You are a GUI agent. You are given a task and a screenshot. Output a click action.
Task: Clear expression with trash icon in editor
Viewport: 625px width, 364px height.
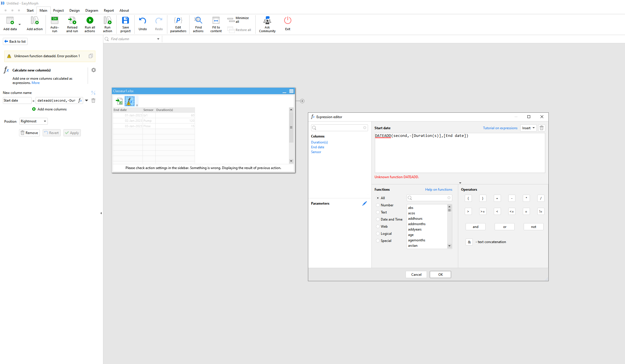point(542,128)
